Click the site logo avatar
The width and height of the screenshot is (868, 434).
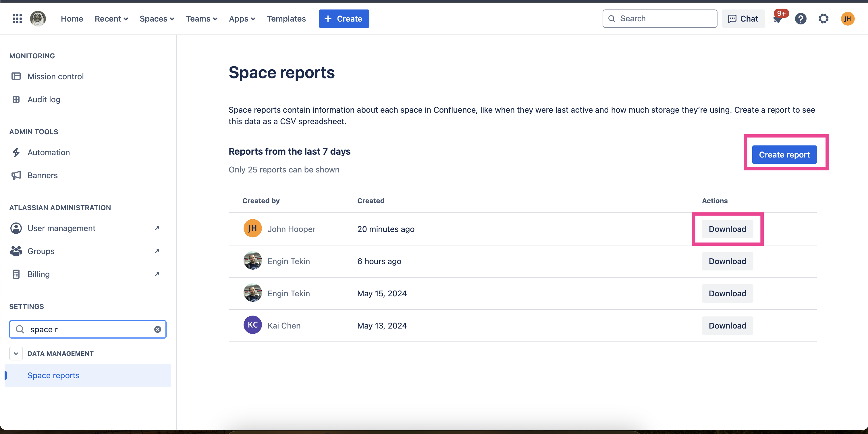(38, 19)
